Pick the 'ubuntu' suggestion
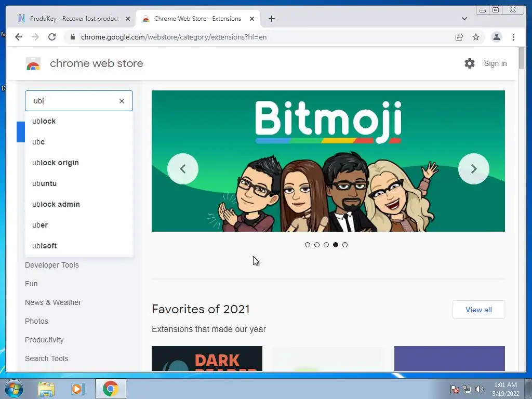Viewport: 532px width, 399px height. (x=79, y=183)
